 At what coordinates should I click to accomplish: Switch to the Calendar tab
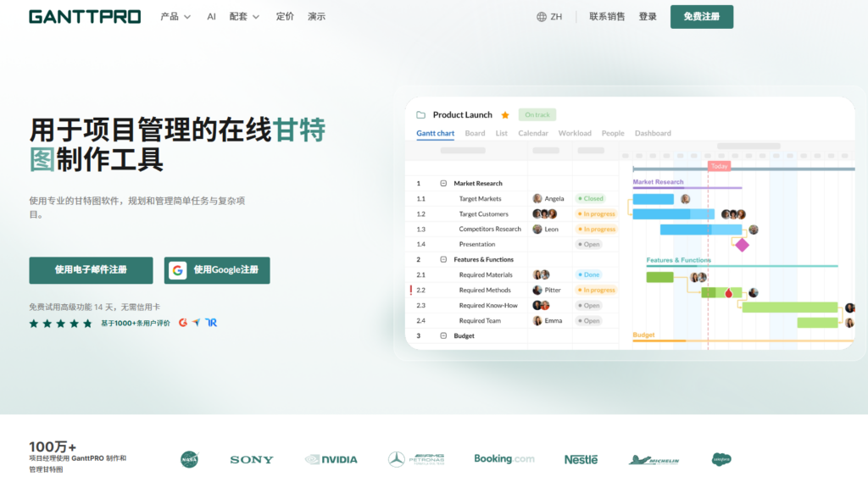533,133
